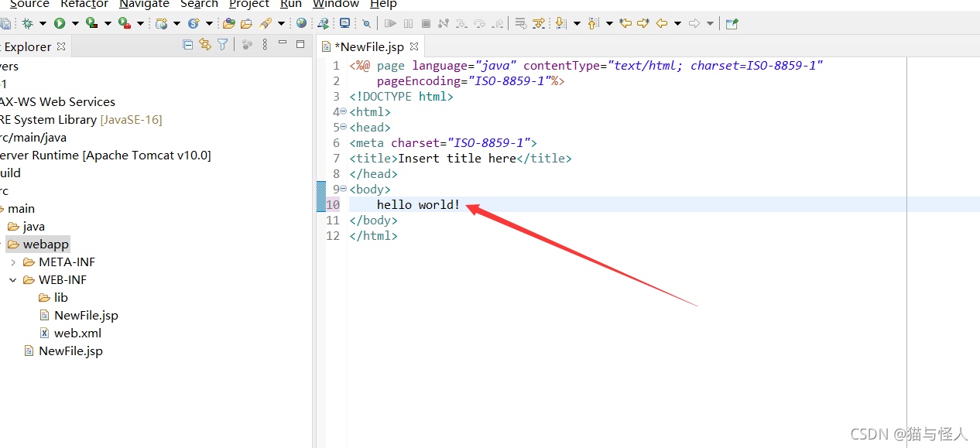Open the Debug launch dropdown arrow
Image resolution: width=980 pixels, height=448 pixels.
pyautogui.click(x=43, y=24)
